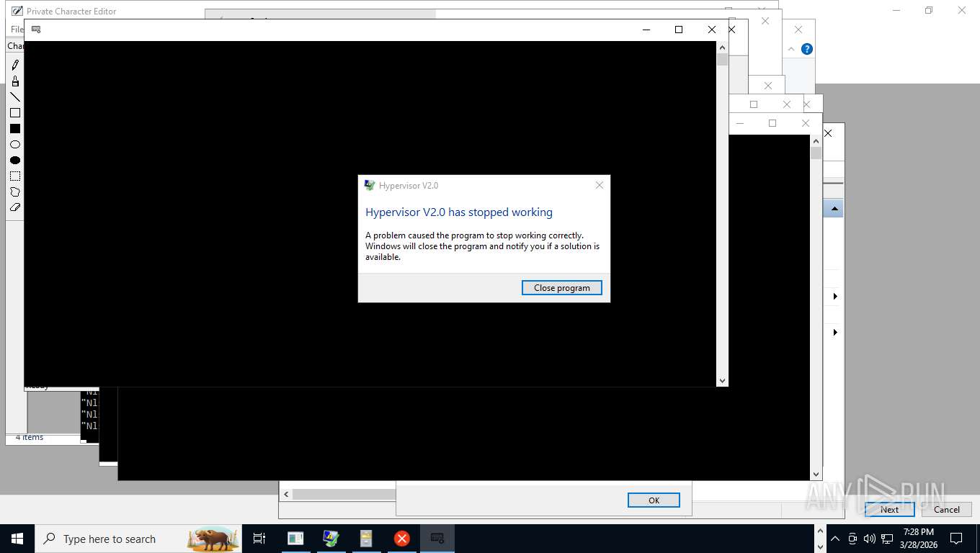Maximize the second black console window
The image size is (980, 553).
coord(772,123)
